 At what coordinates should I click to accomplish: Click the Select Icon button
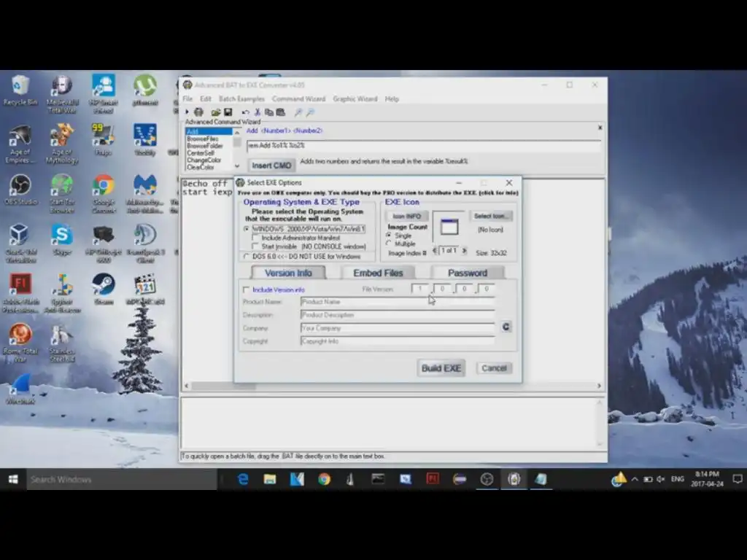491,216
